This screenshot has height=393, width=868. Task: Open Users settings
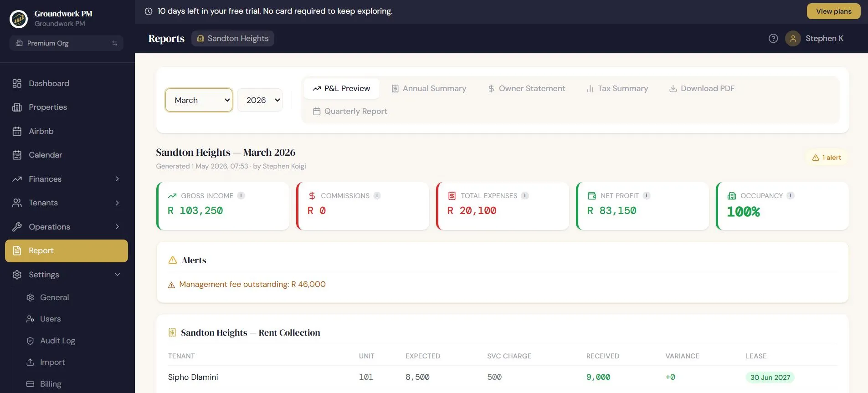50,319
